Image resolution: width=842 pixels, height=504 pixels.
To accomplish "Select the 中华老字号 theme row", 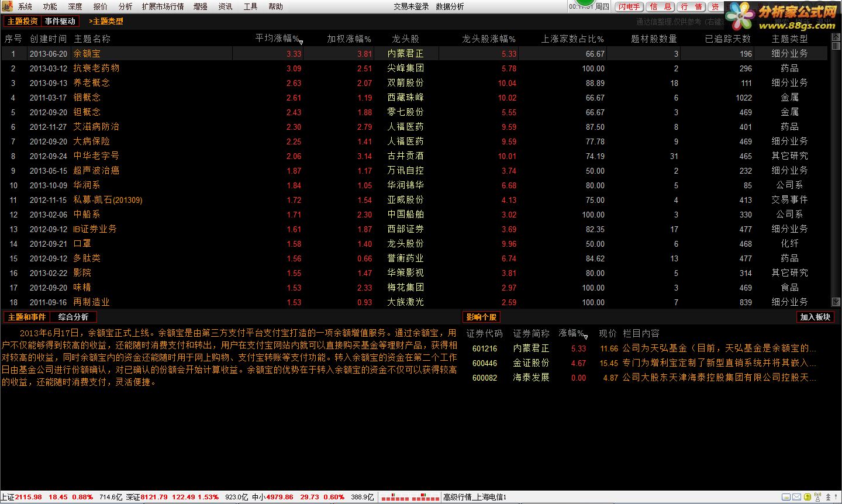I will [414, 156].
